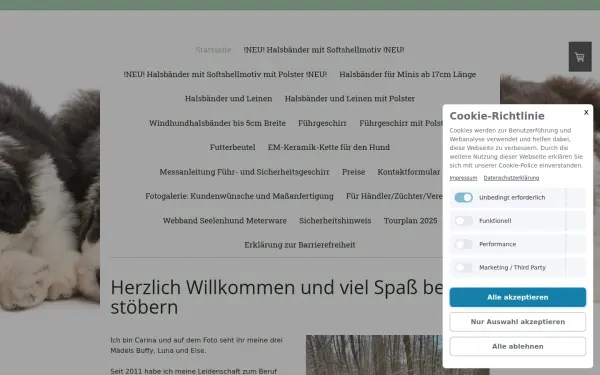Open the Führgeschirr mit Polster page
The height and width of the screenshot is (375, 600).
[x=401, y=123]
